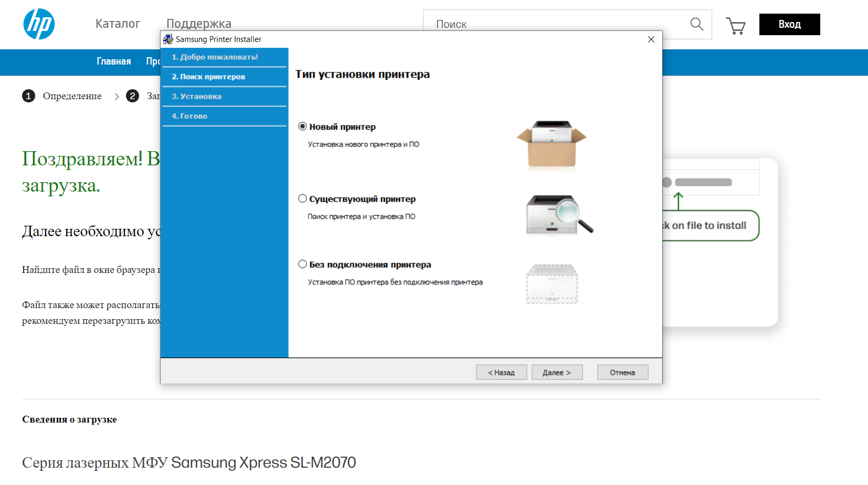Click the Samsung Xpress SL-M2070 series title
Viewport: 868px width, 485px height.
[x=189, y=462]
